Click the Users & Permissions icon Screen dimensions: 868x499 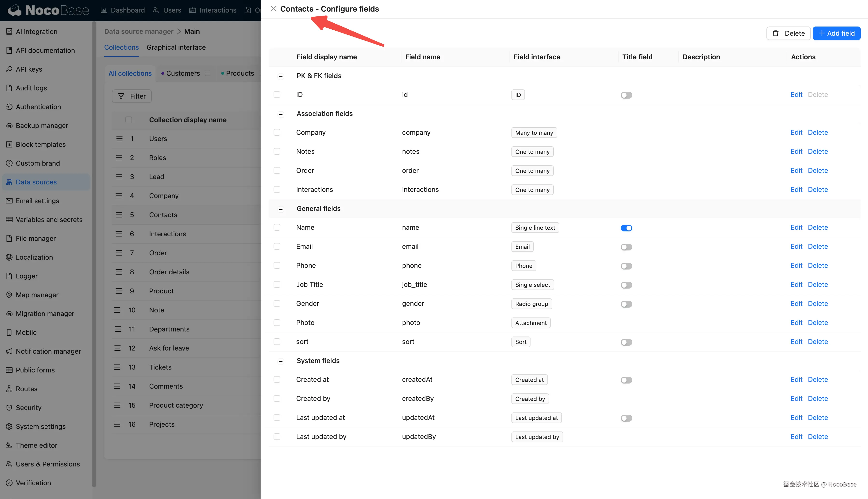point(9,464)
